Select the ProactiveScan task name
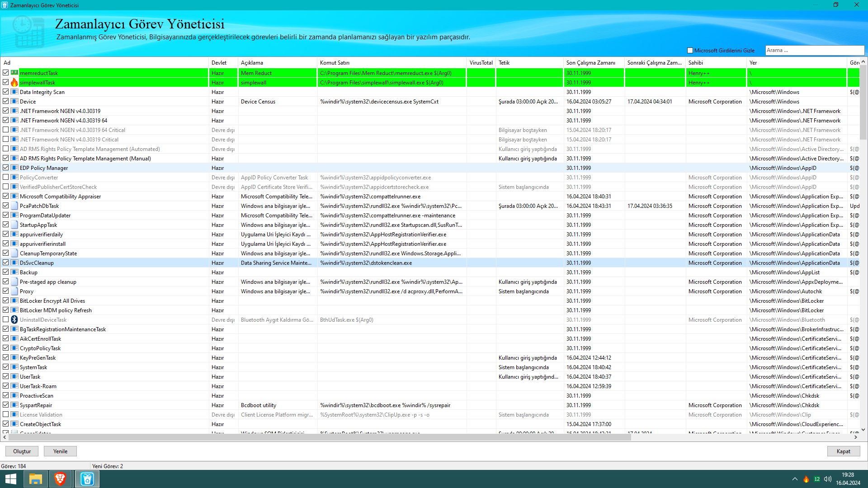Image resolution: width=868 pixels, height=488 pixels. point(37,395)
